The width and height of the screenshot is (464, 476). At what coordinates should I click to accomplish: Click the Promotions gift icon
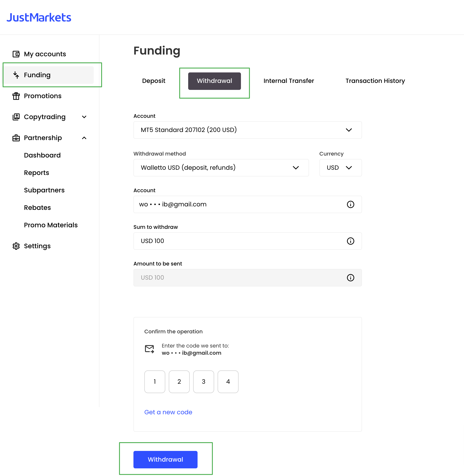[x=16, y=96]
